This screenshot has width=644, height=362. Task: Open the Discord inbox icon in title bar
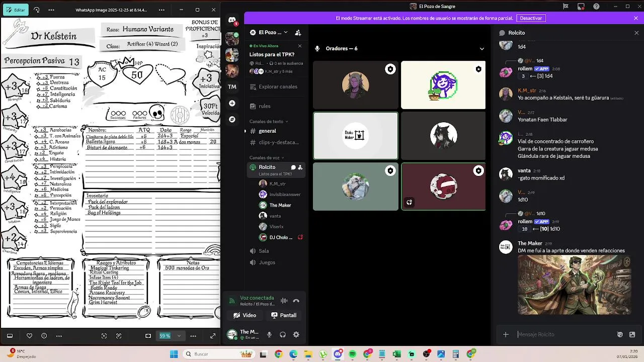click(581, 6)
